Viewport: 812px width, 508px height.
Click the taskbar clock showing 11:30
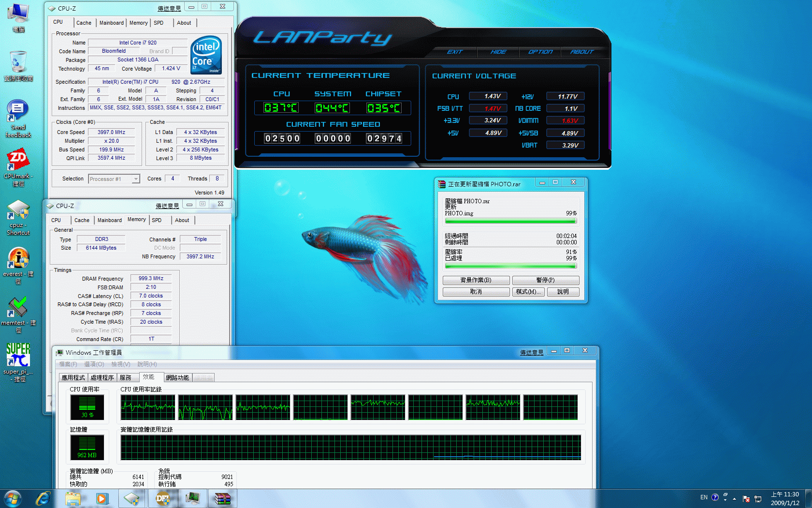(785, 498)
